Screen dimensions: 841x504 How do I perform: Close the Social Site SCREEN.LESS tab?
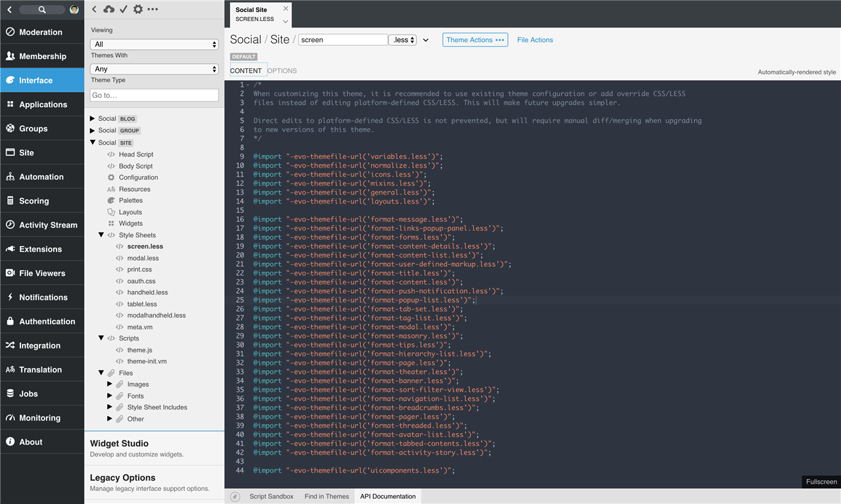pos(285,9)
